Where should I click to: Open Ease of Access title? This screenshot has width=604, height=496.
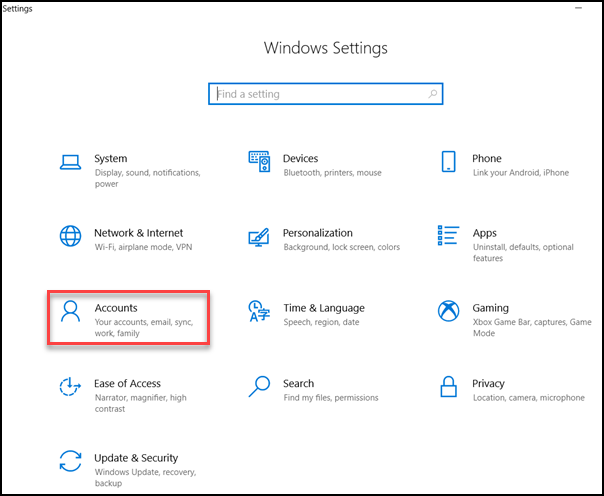click(128, 384)
